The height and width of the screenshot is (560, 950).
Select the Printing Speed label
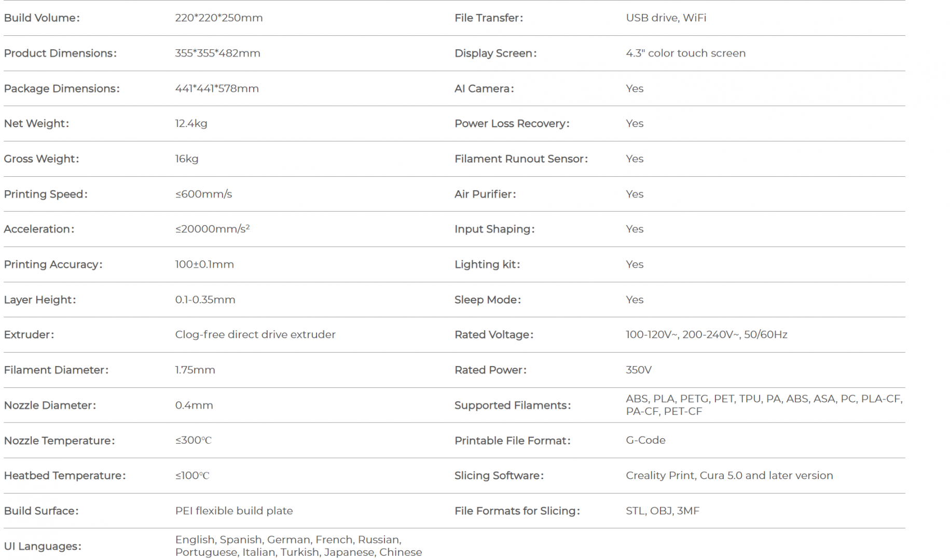point(46,194)
